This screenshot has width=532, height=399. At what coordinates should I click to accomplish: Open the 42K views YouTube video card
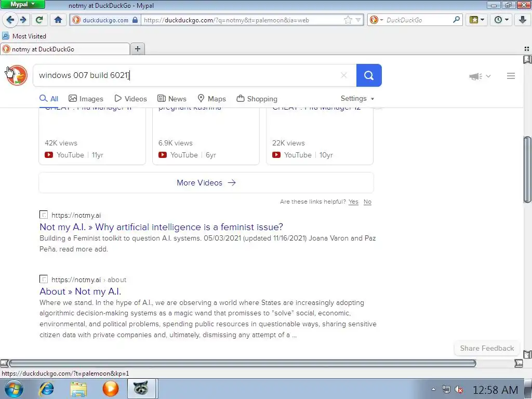point(92,136)
